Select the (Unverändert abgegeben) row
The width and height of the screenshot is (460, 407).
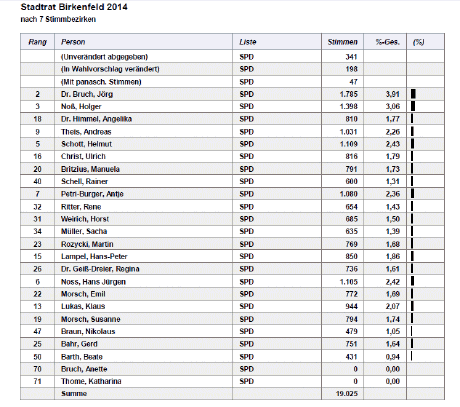tap(232, 57)
